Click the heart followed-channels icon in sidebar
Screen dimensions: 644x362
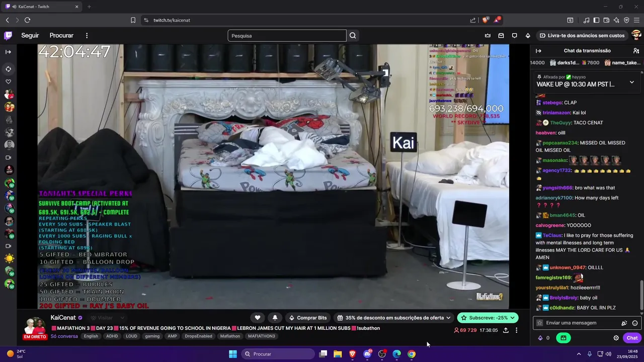coord(8,81)
